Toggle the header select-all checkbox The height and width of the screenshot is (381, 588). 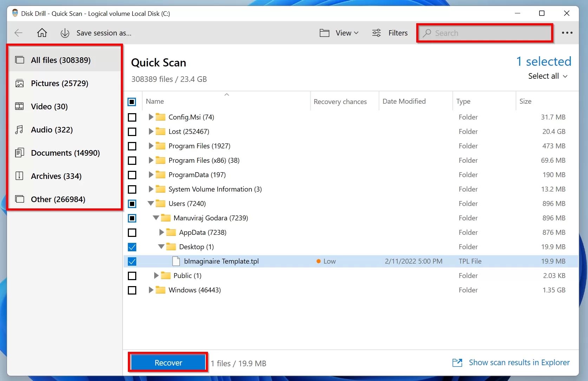coord(132,102)
